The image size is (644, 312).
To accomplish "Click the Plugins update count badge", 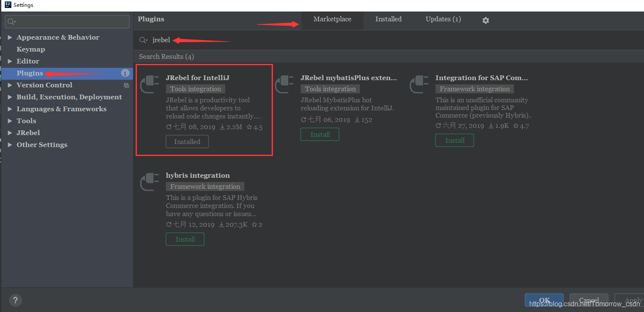I will click(125, 73).
